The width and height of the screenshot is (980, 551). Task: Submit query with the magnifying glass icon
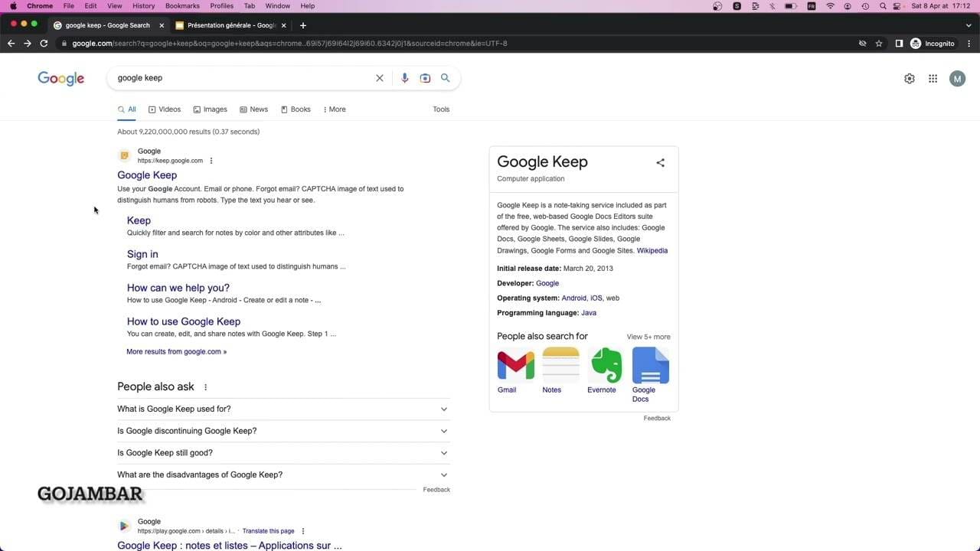tap(445, 78)
